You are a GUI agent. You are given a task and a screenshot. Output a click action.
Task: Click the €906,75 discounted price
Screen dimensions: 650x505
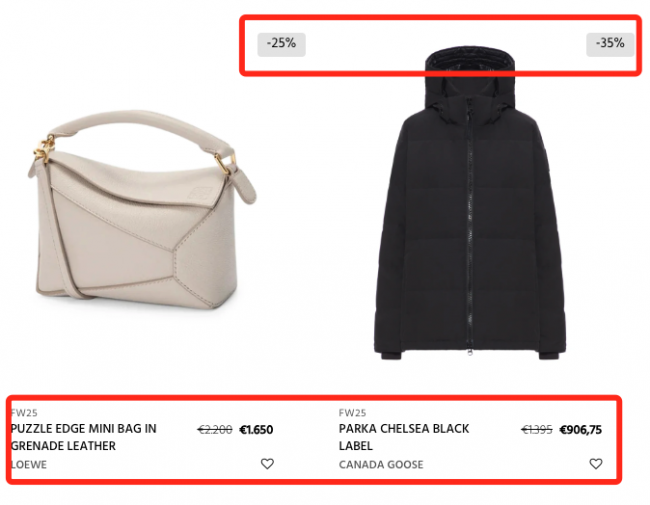pos(580,430)
